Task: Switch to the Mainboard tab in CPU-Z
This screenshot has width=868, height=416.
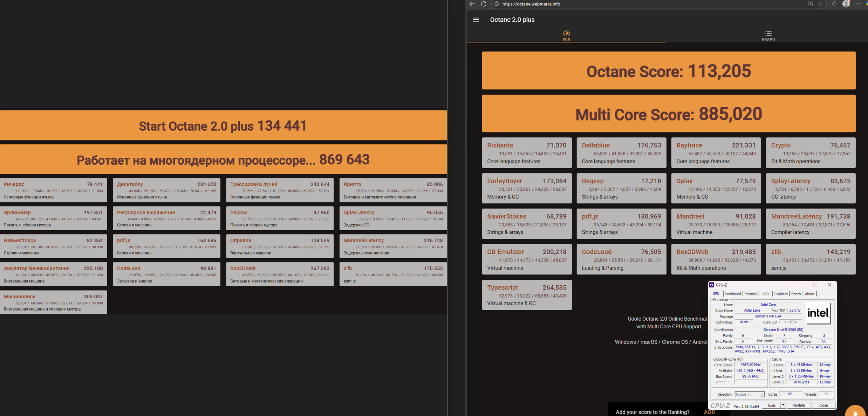Action: 732,294
